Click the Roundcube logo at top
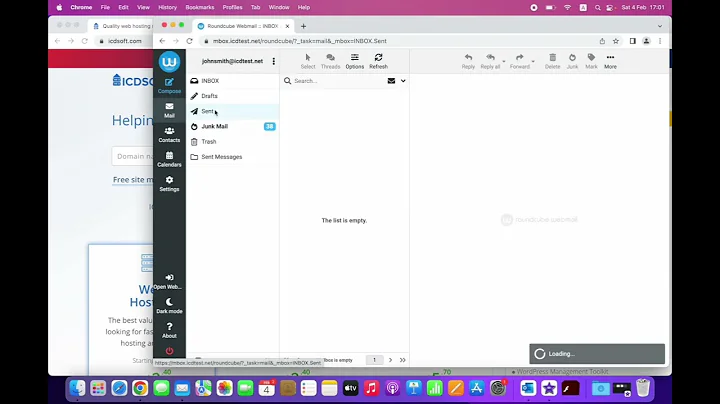 point(169,62)
